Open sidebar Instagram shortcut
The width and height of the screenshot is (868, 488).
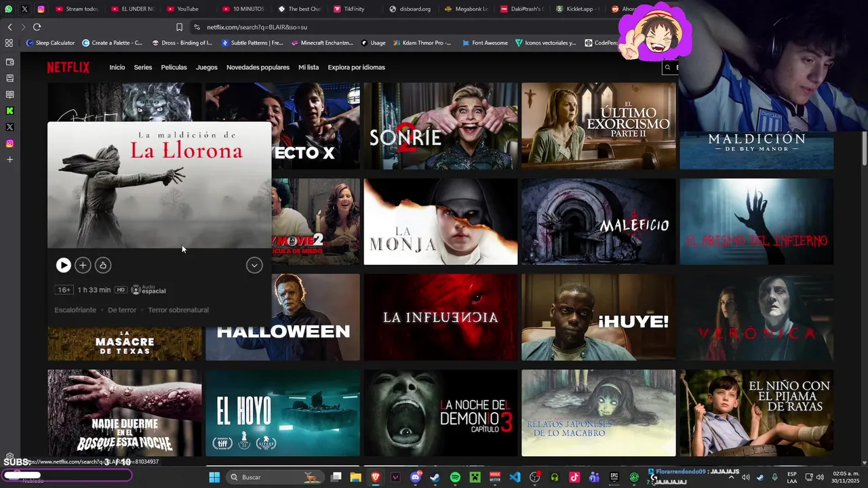(x=9, y=143)
